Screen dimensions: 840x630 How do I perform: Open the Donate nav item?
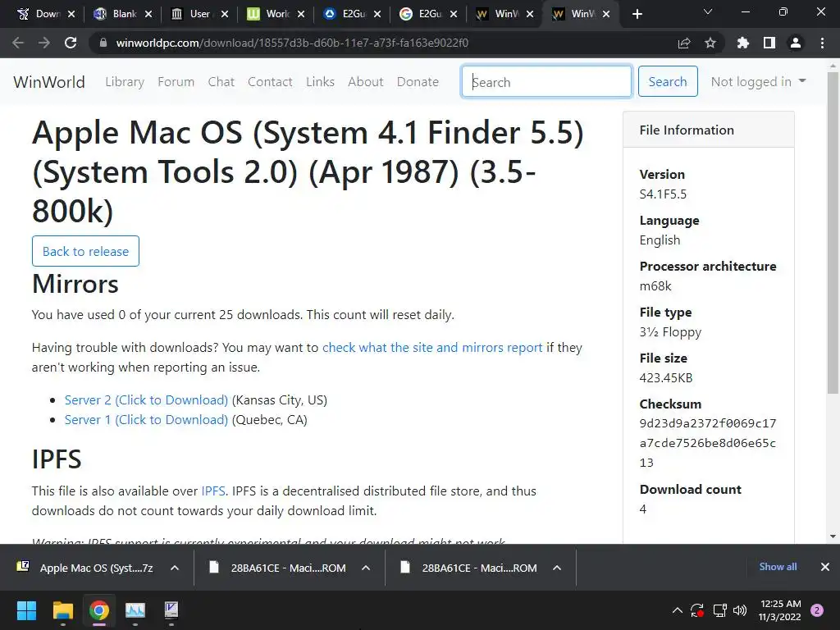coord(418,82)
